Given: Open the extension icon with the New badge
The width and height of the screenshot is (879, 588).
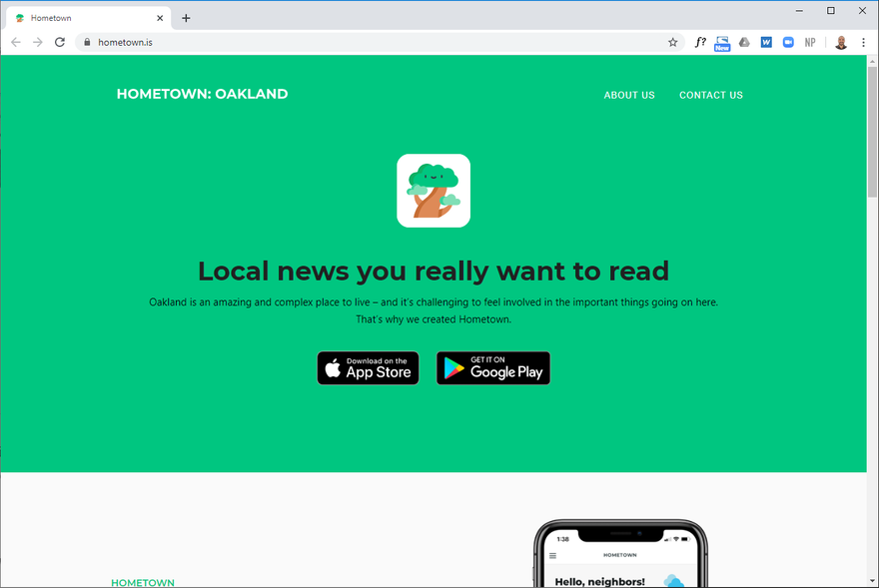Looking at the screenshot, I should pos(722,43).
